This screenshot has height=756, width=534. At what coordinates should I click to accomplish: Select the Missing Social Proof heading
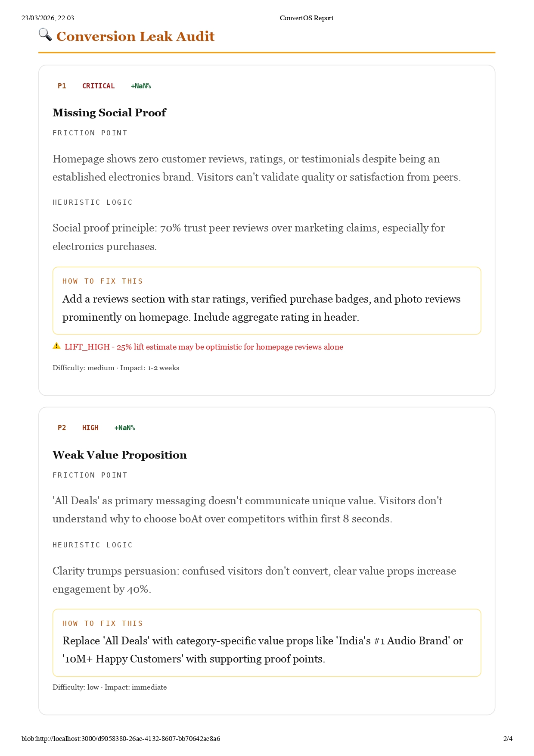click(x=109, y=113)
